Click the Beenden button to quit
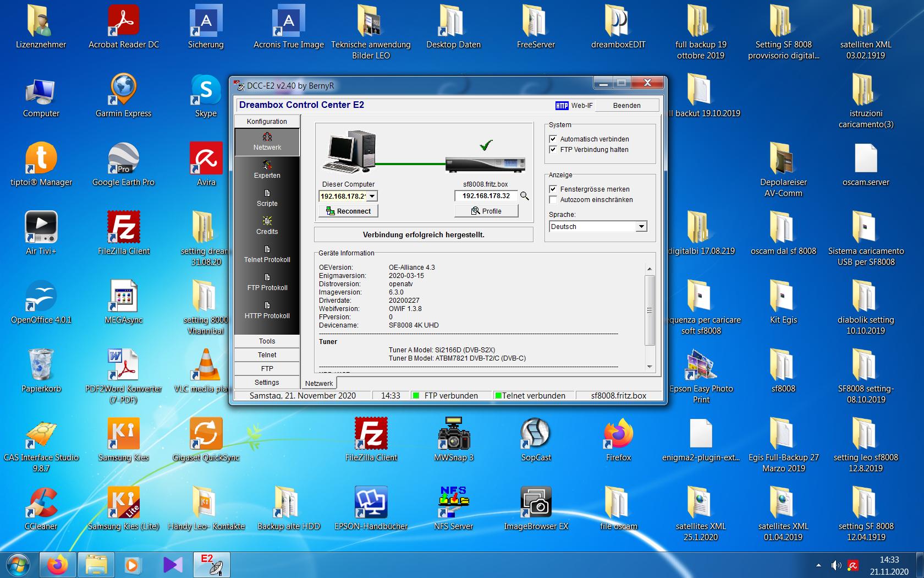This screenshot has width=924, height=578. point(627,106)
